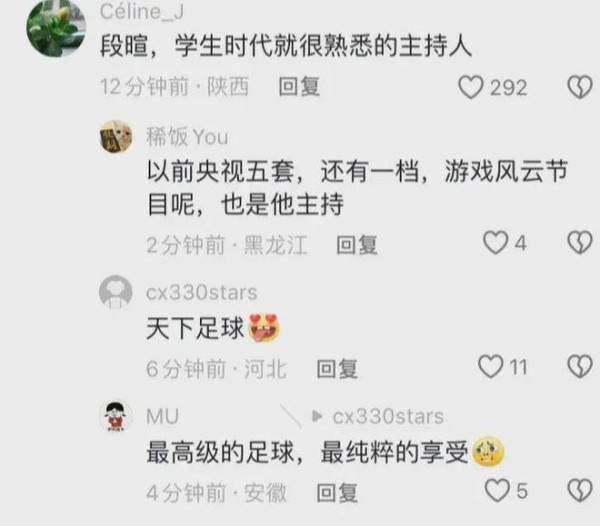Reply to Céline_J's comment via 回复

tap(299, 86)
